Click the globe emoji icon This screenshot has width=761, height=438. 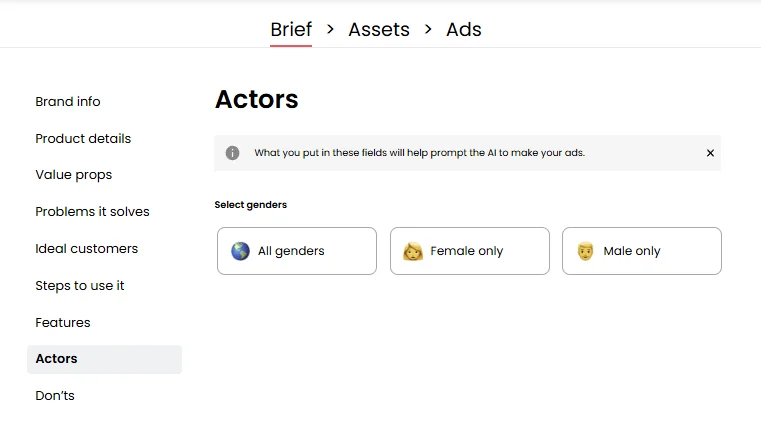point(240,251)
